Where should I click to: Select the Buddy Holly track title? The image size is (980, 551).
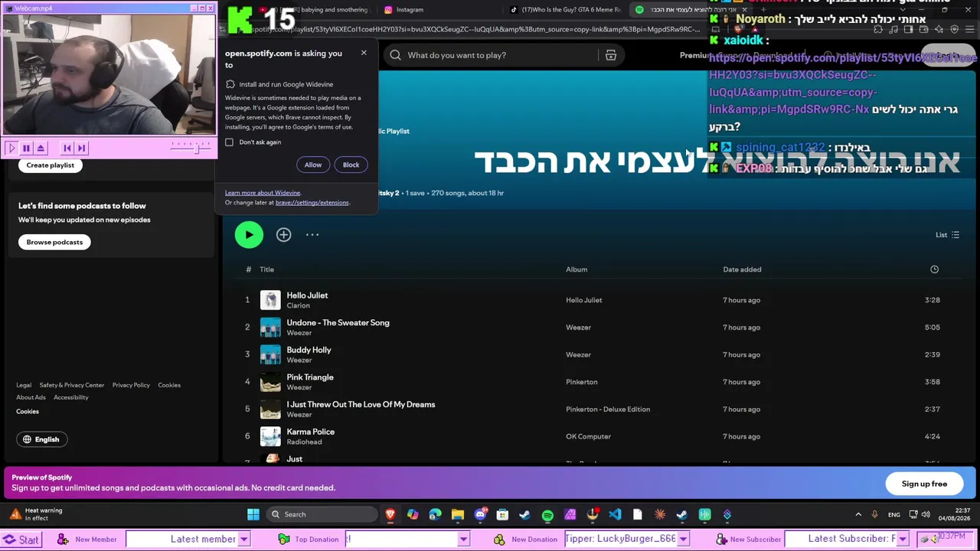309,350
